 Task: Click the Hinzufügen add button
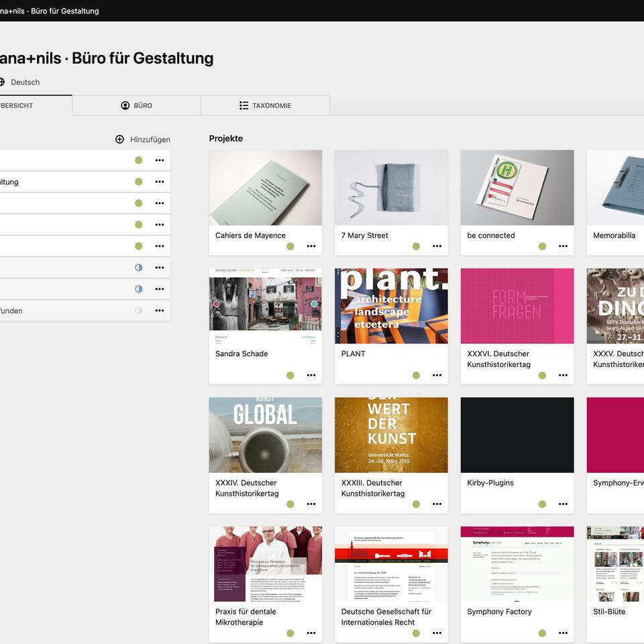[142, 140]
